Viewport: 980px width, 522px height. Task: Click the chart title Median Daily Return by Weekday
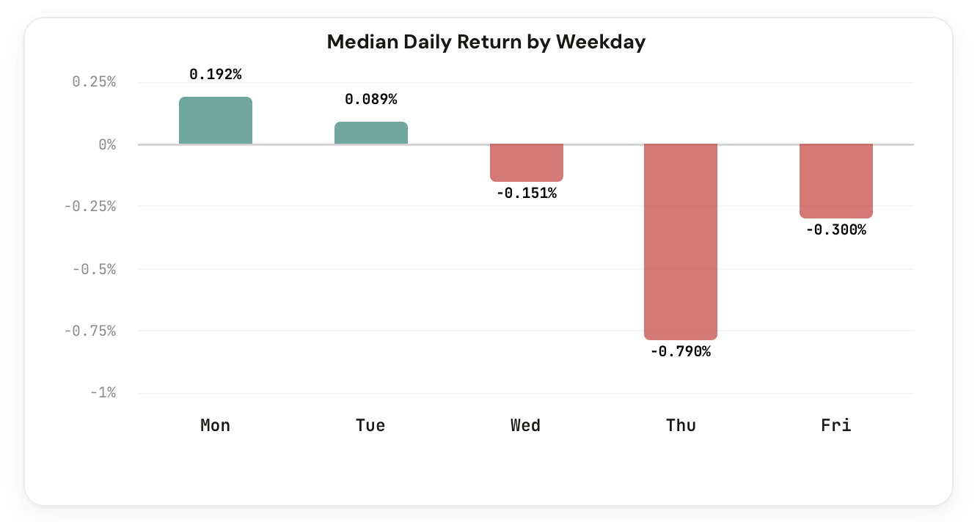tap(486, 42)
